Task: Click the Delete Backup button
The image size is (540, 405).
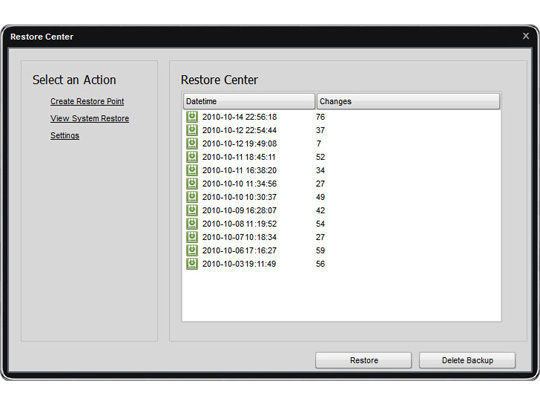Action: point(467,360)
